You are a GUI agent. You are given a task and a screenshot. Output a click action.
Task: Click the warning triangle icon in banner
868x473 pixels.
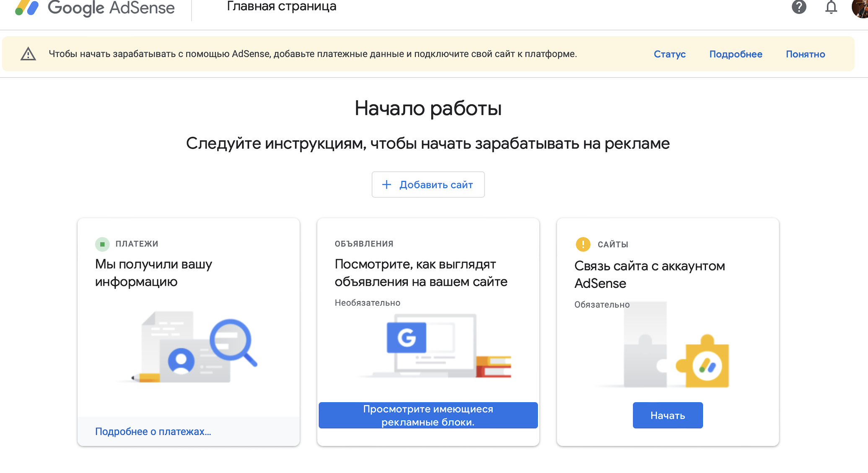tap(28, 54)
